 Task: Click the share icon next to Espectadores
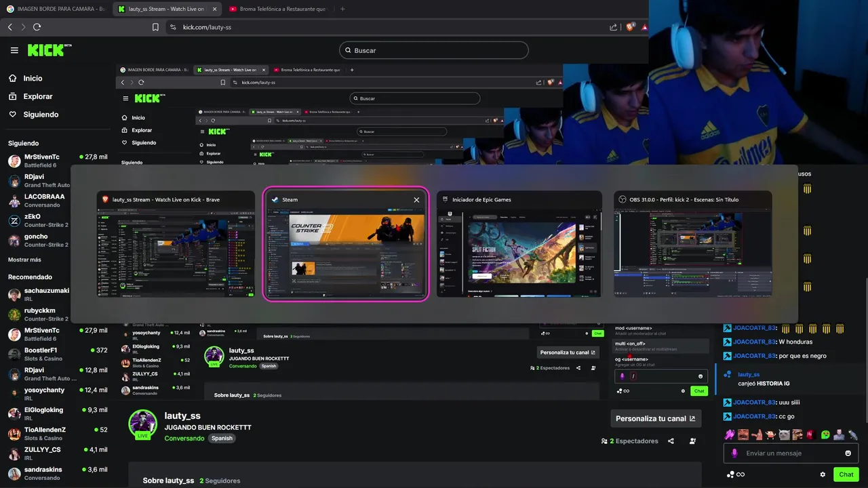[x=671, y=441]
